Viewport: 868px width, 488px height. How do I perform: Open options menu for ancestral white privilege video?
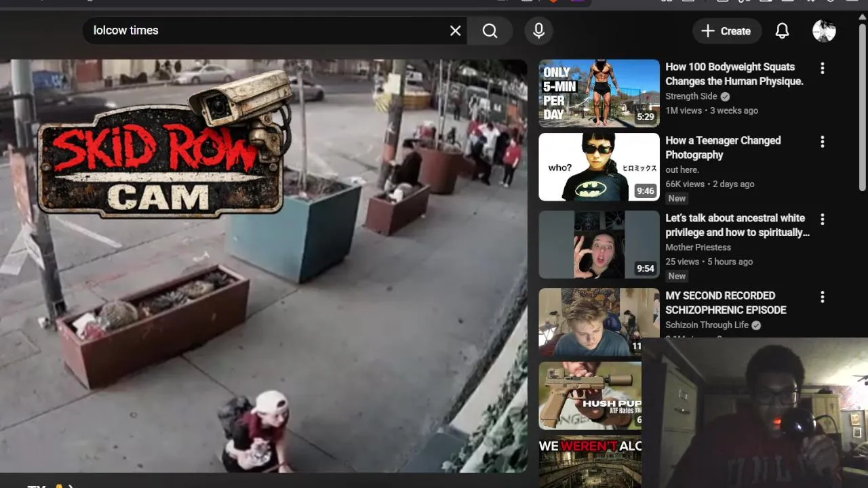[822, 220]
